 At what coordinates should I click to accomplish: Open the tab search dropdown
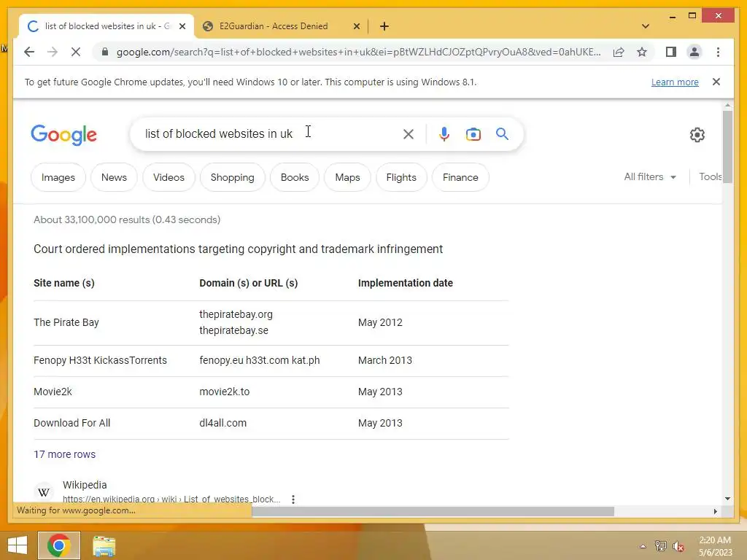(x=645, y=26)
